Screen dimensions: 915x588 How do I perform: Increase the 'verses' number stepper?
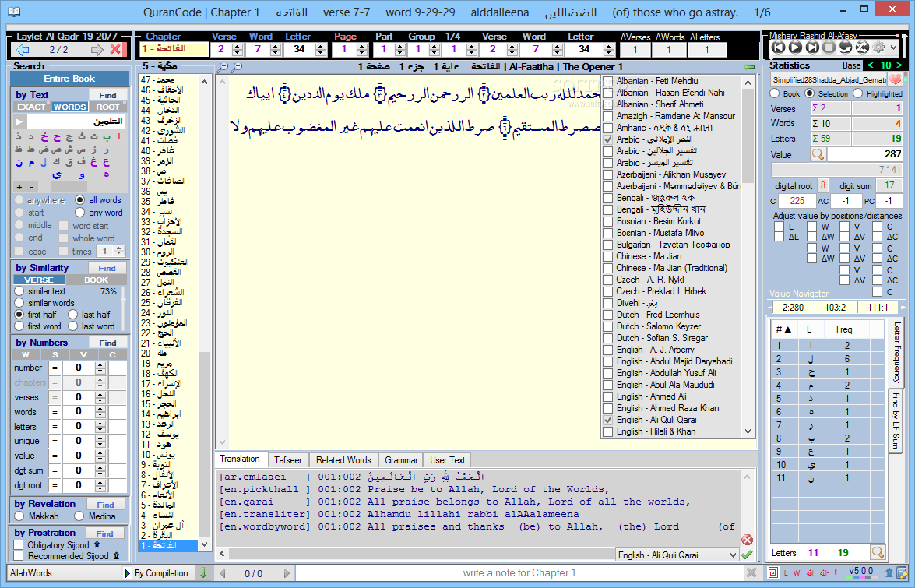[100, 394]
